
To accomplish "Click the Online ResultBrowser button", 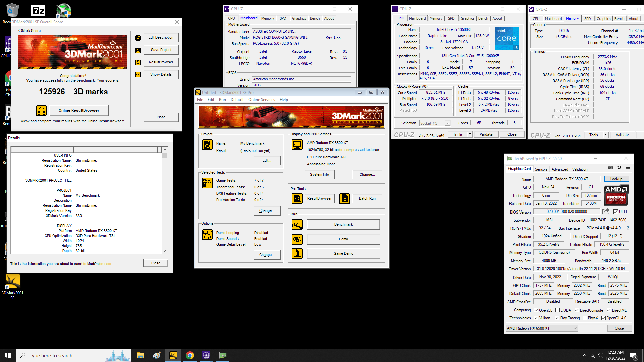I will pyautogui.click(x=79, y=110).
